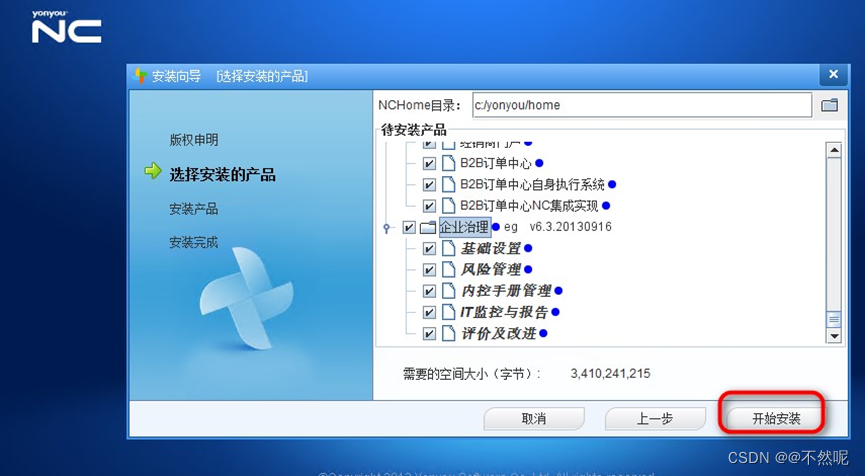Click the product list scrollbar thumb
The width and height of the screenshot is (865, 476).
834,319
